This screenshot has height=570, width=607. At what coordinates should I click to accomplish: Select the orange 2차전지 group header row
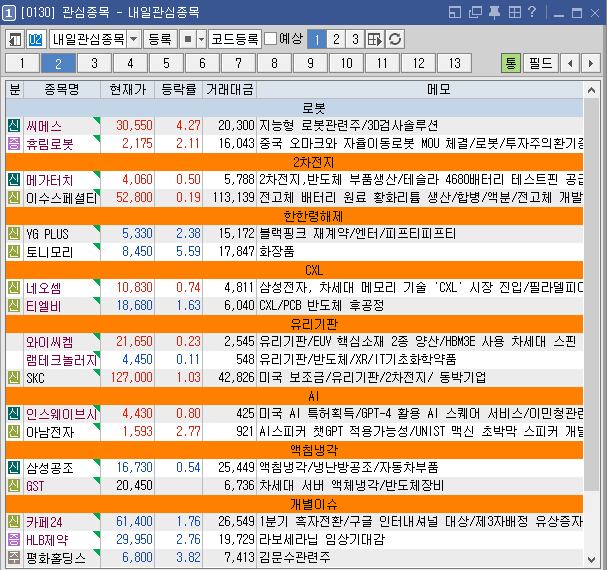click(295, 162)
